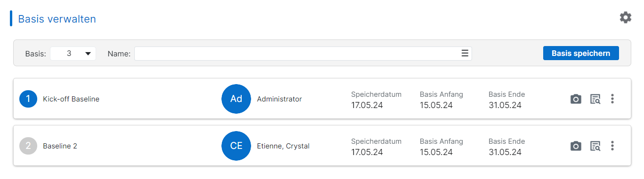Image resolution: width=644 pixels, height=179 pixels.
Task: Activate the grey number 2 baseline circle
Action: pos(28,146)
